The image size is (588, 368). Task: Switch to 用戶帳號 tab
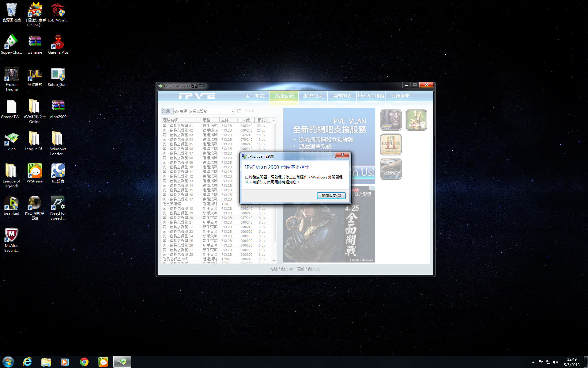[255, 96]
